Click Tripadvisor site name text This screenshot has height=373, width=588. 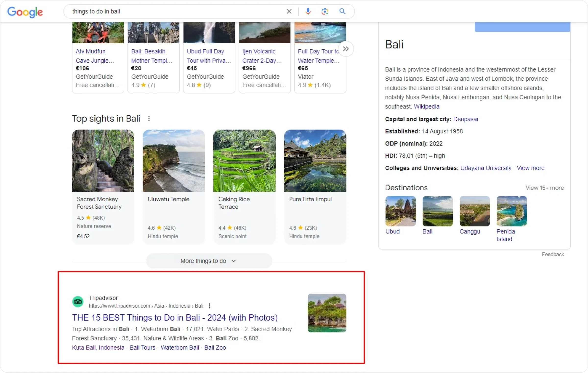(103, 298)
